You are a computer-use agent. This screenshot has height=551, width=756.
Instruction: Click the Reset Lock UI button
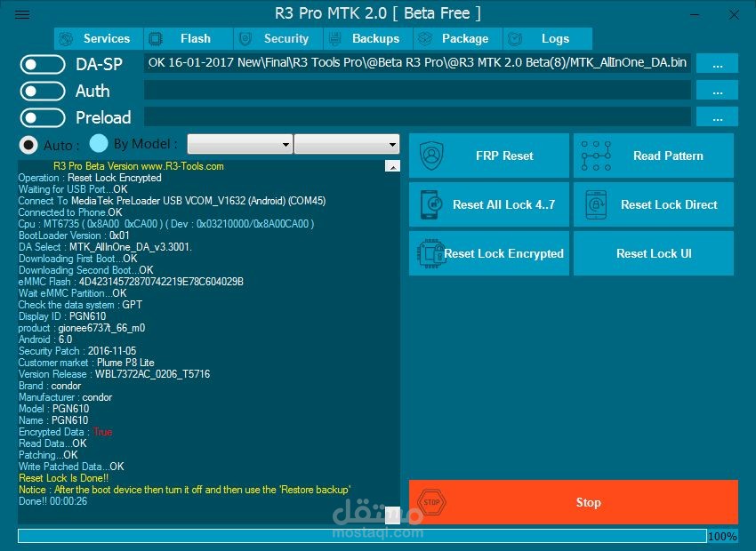(x=654, y=253)
